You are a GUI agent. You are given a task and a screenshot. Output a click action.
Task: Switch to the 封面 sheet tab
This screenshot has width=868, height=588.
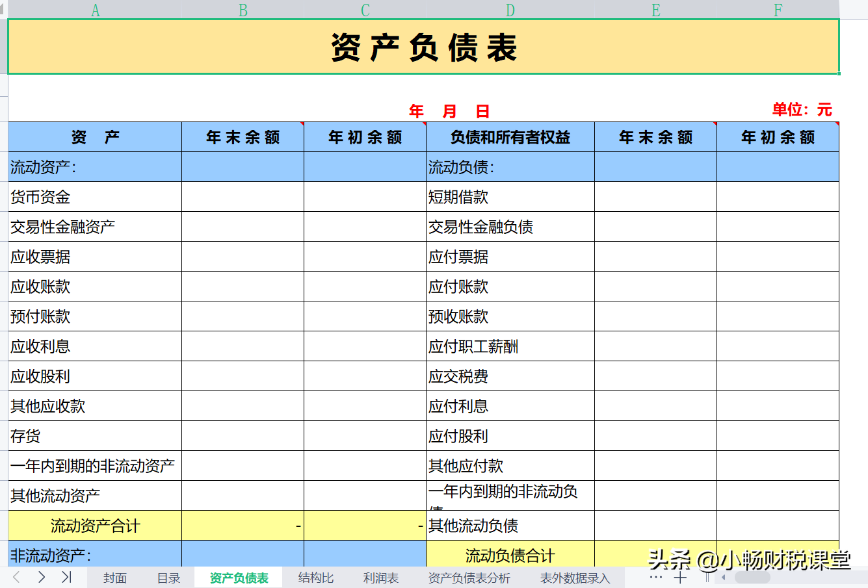tap(115, 578)
